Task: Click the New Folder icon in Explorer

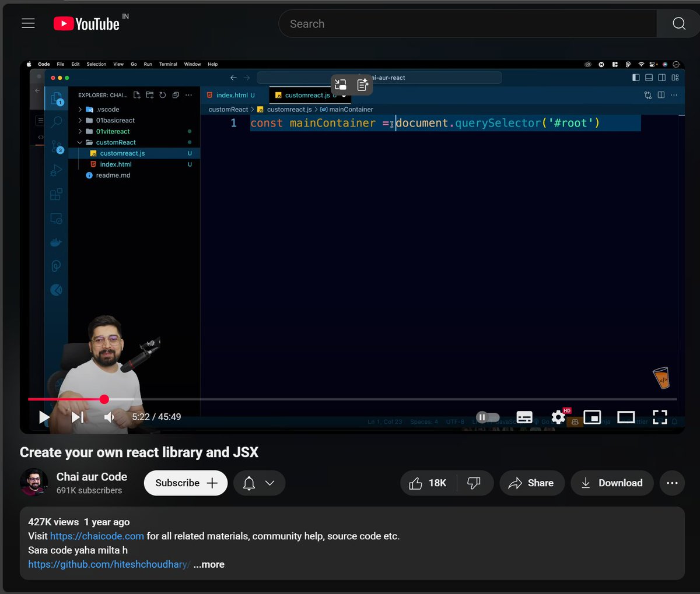Action: [150, 95]
